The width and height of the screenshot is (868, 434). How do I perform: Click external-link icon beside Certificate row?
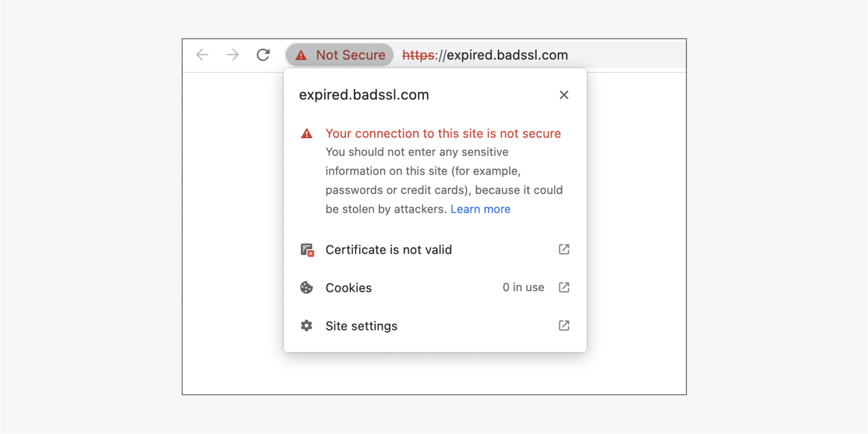(564, 249)
